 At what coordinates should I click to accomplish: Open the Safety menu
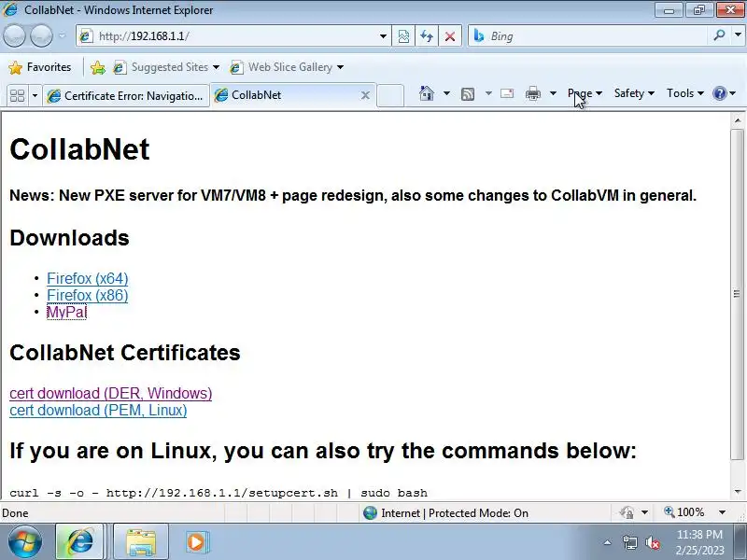(634, 93)
